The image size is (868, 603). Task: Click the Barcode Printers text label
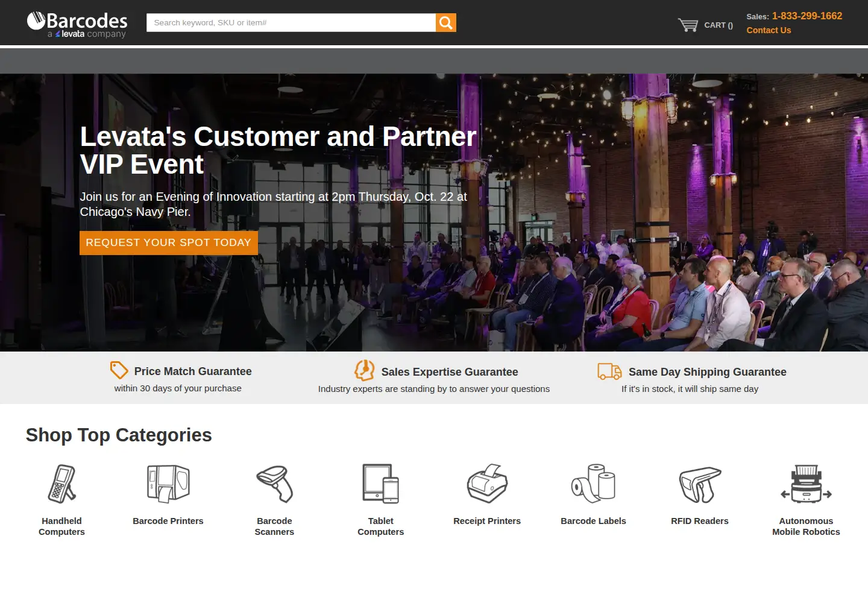168,521
